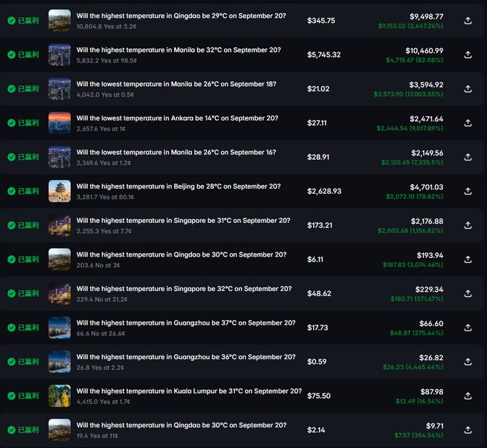Open 'lowest temperature in Manila 26°C September 18' market
Viewport: 487px width, 448px height.
click(176, 85)
